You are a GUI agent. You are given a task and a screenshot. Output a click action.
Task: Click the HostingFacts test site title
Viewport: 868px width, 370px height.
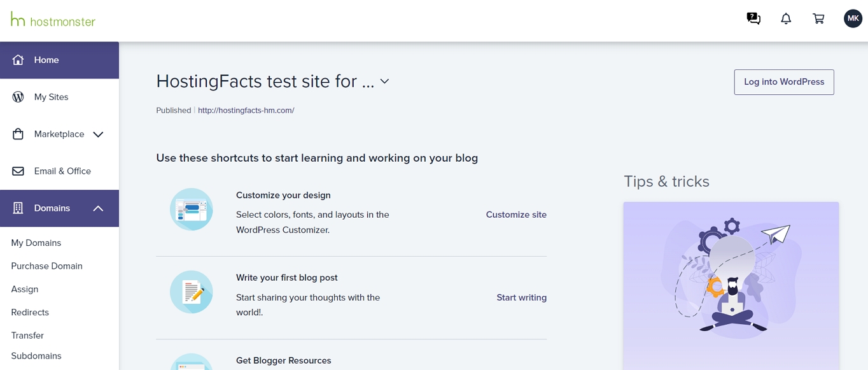(x=265, y=82)
